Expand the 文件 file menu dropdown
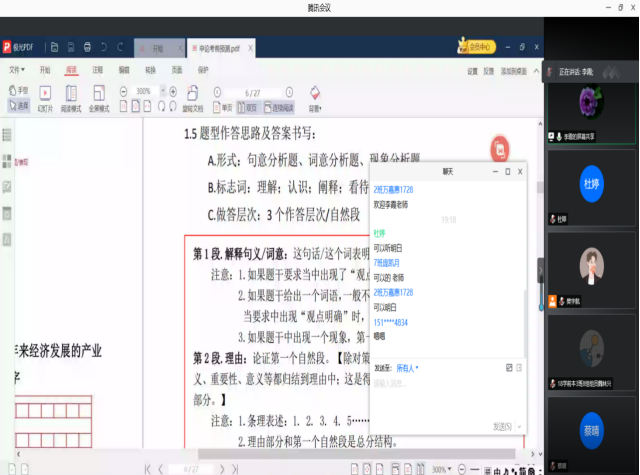This screenshot has height=475, width=640. [17, 71]
